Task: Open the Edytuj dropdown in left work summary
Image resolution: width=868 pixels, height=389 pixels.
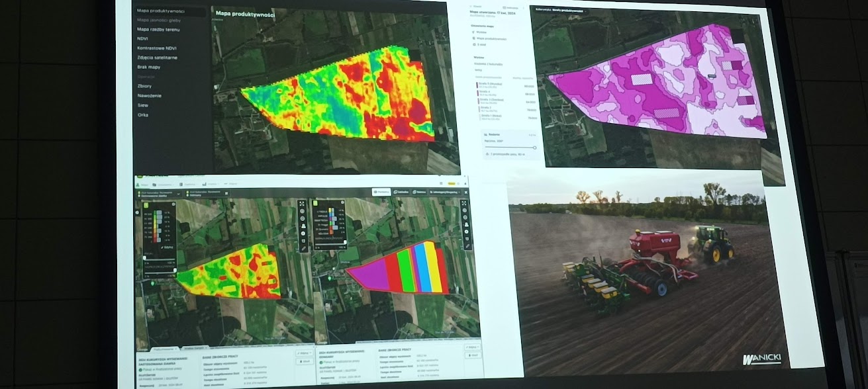Action: click(303, 353)
